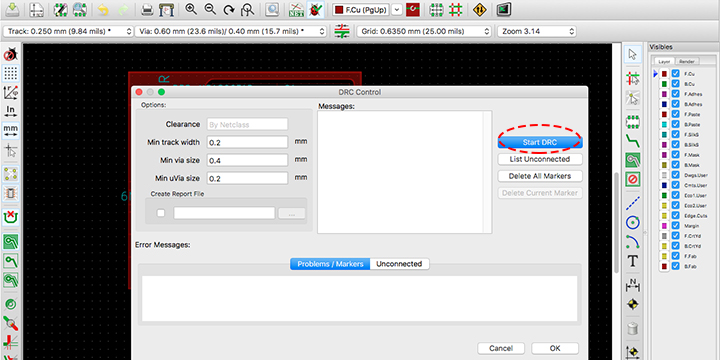Viewport: 720px width, 360px height.
Task: Toggle polar coordinates icon
Action: [x=10, y=92]
